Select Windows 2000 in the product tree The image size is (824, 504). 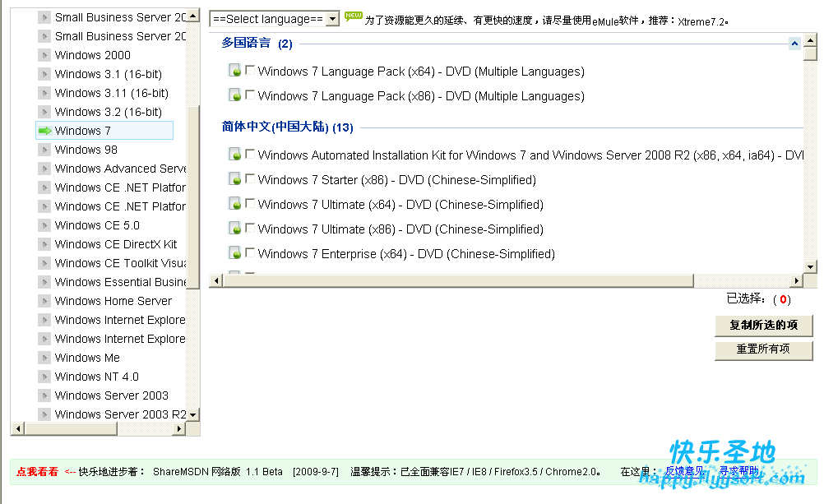tap(92, 55)
